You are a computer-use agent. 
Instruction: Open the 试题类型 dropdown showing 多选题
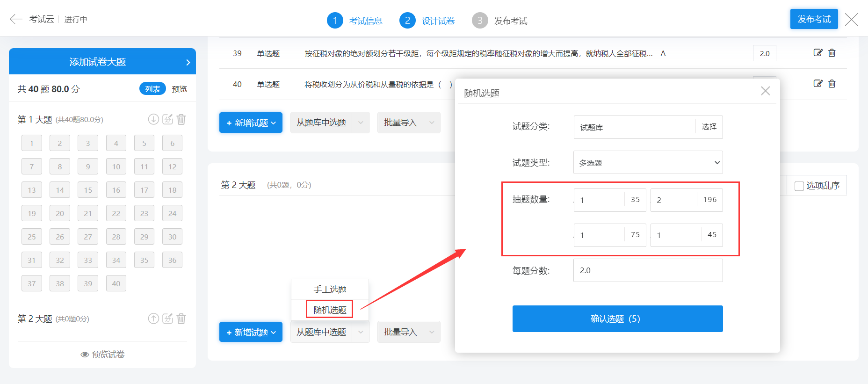(x=648, y=163)
